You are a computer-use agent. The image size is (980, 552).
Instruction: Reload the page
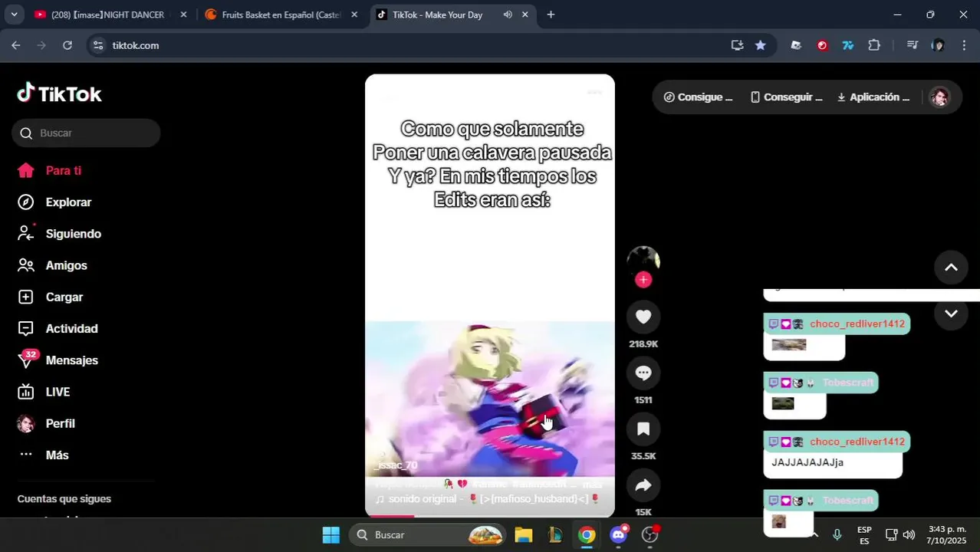pyautogui.click(x=67, y=45)
